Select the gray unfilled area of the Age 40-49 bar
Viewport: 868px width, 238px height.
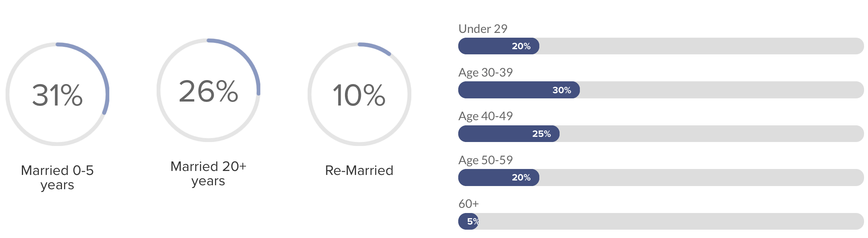[x=711, y=134]
